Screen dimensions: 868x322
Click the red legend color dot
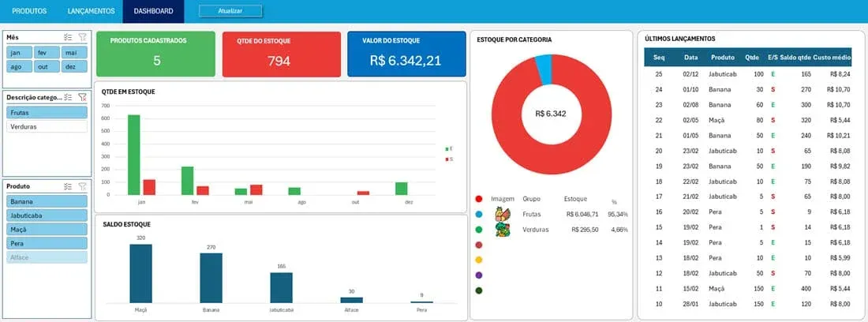coord(479,199)
